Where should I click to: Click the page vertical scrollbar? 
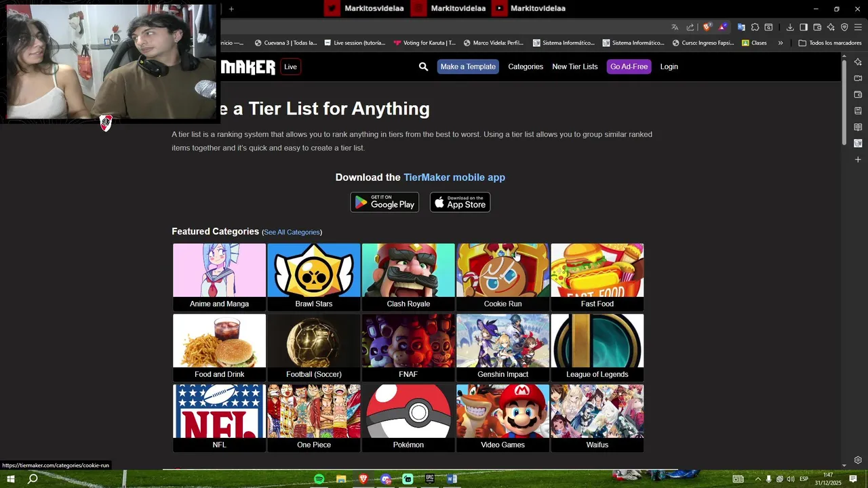coord(844,102)
